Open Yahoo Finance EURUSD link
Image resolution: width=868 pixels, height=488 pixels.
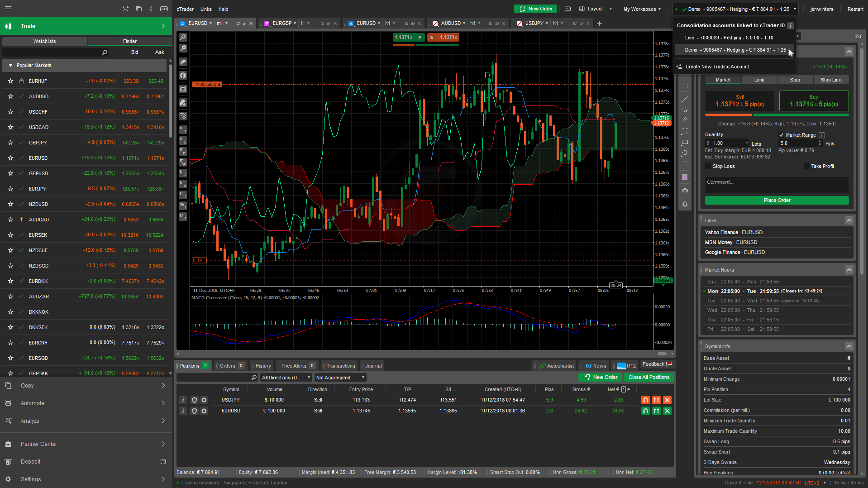tap(734, 232)
